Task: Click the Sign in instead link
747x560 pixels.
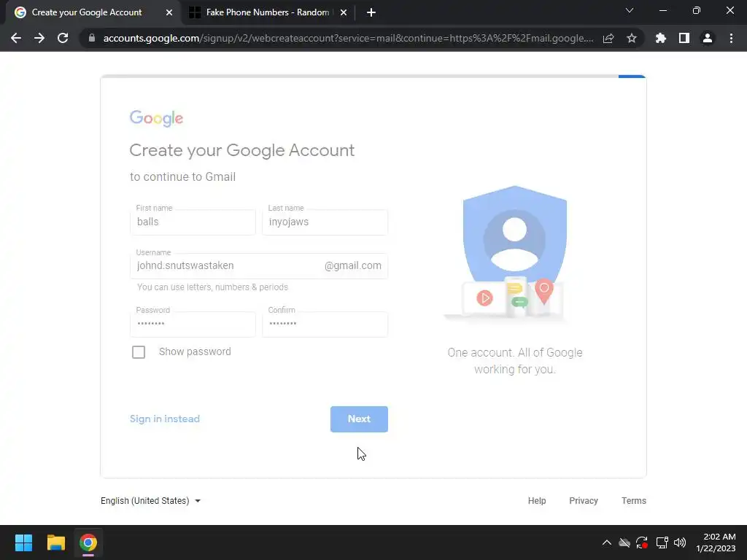Action: [x=165, y=419]
